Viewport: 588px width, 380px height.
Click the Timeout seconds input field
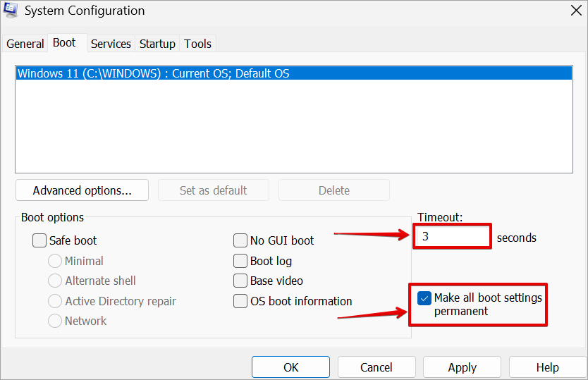pyautogui.click(x=452, y=237)
